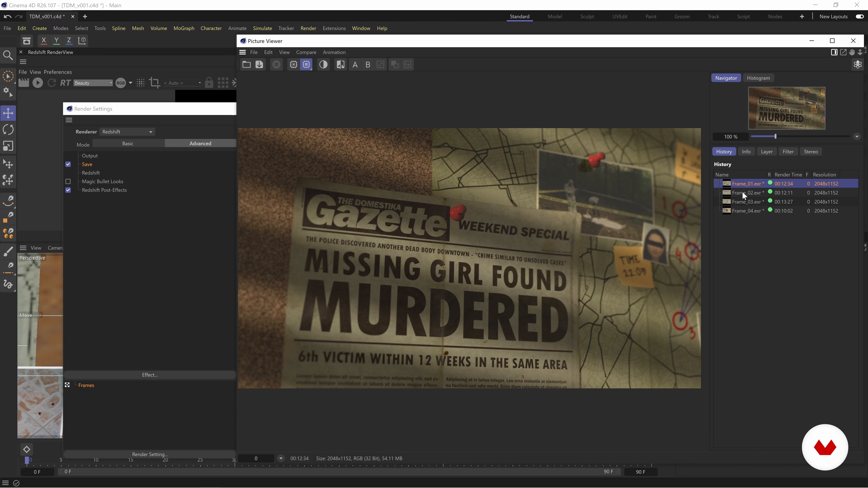Click the Render Setting... button
Screen dimensions: 868x488
coord(150,454)
